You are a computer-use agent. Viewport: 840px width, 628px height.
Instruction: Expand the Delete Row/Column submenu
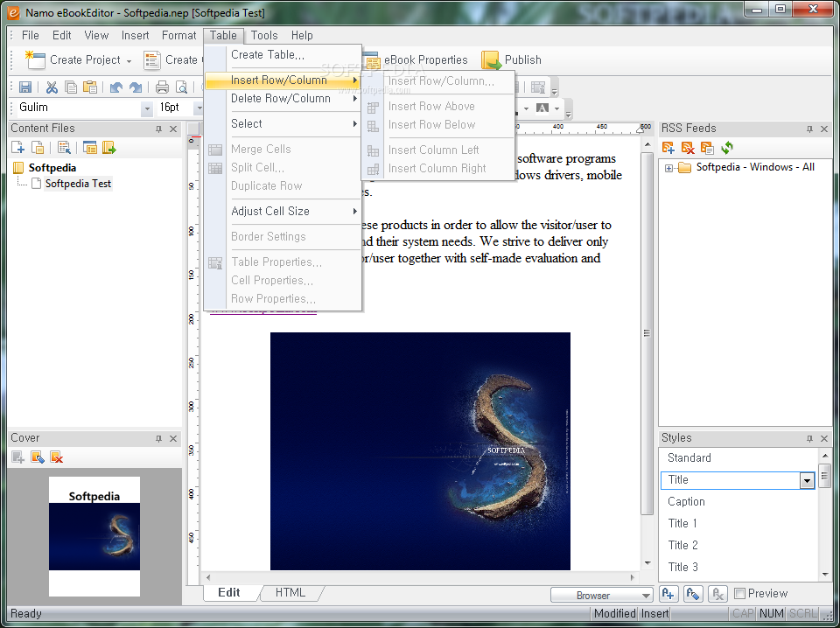[283, 99]
